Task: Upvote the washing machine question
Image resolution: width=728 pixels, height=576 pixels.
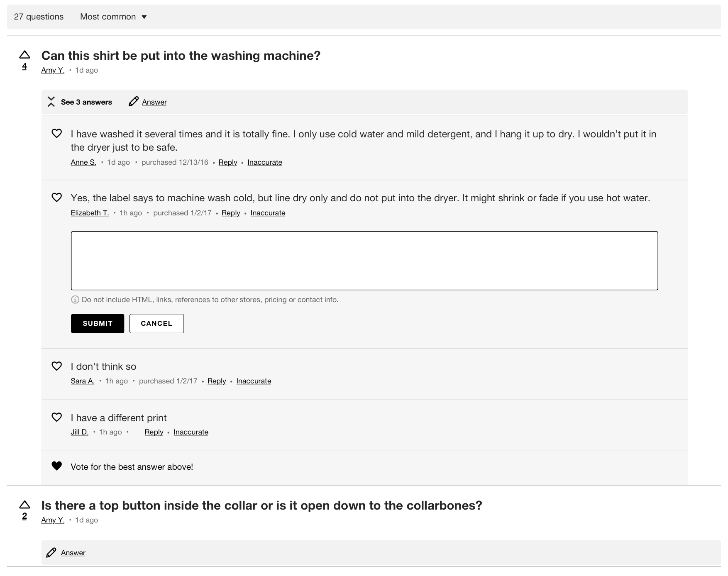Action: point(24,55)
